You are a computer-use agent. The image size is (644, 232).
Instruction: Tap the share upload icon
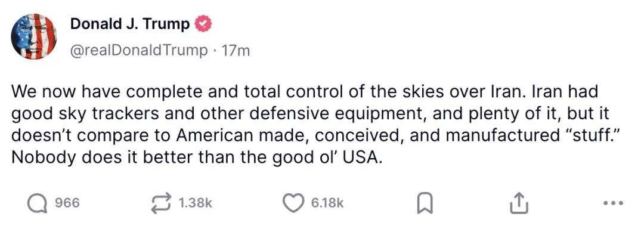coord(518,203)
